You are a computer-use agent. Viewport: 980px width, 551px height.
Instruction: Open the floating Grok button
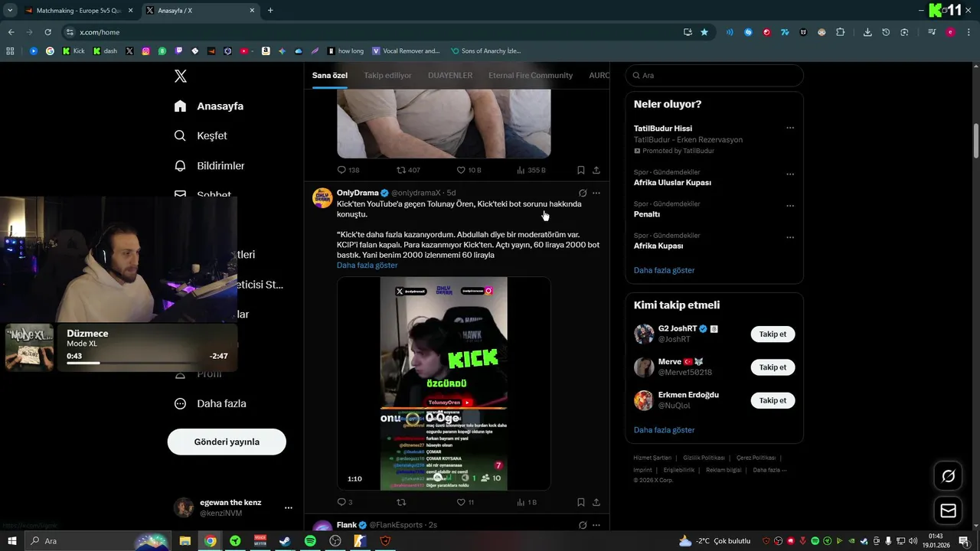948,476
